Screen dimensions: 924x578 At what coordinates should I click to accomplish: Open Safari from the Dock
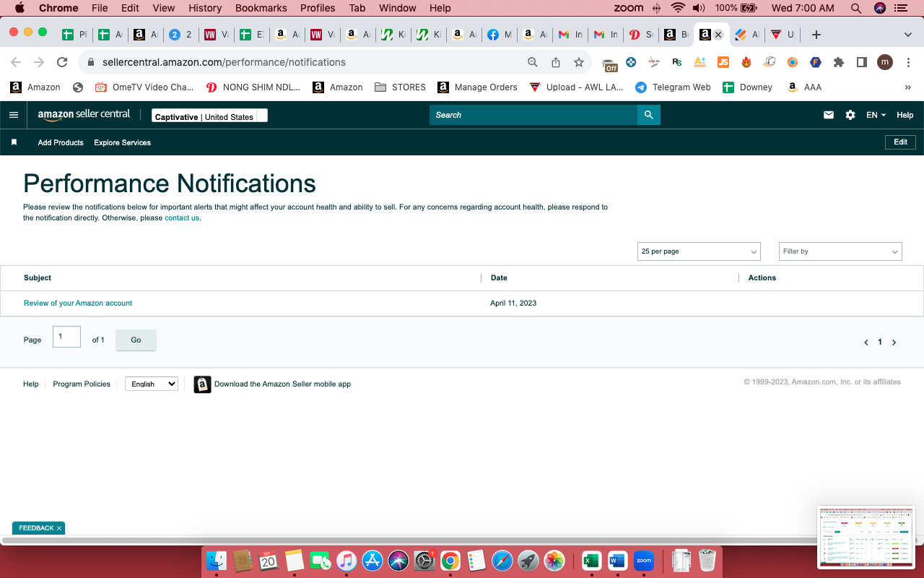(502, 560)
